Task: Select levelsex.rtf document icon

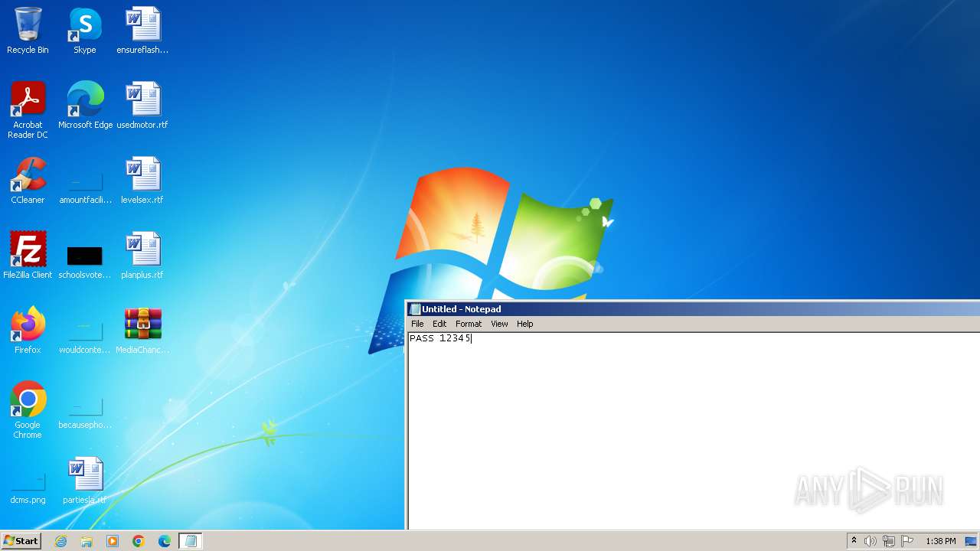Action: coord(142,181)
